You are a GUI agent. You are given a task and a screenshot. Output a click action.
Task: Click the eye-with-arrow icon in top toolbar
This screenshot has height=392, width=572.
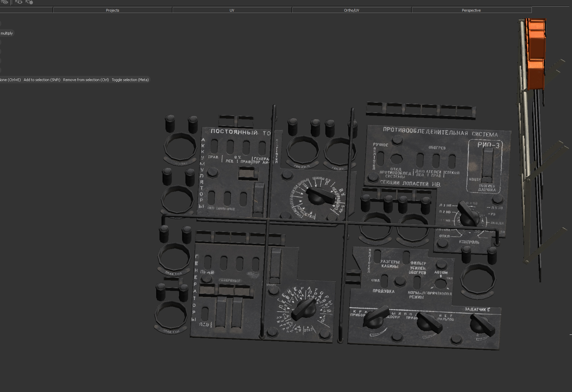19,2
